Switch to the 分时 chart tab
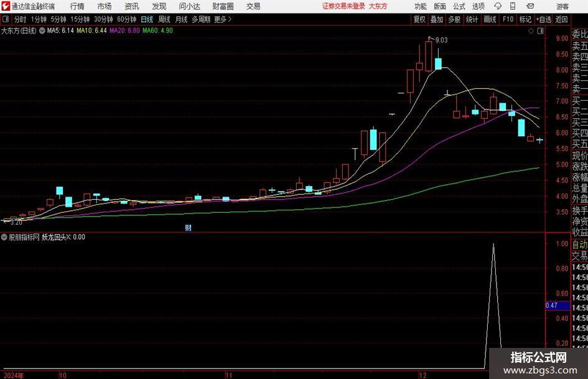Viewport: 588px width, 379px height. click(x=21, y=19)
